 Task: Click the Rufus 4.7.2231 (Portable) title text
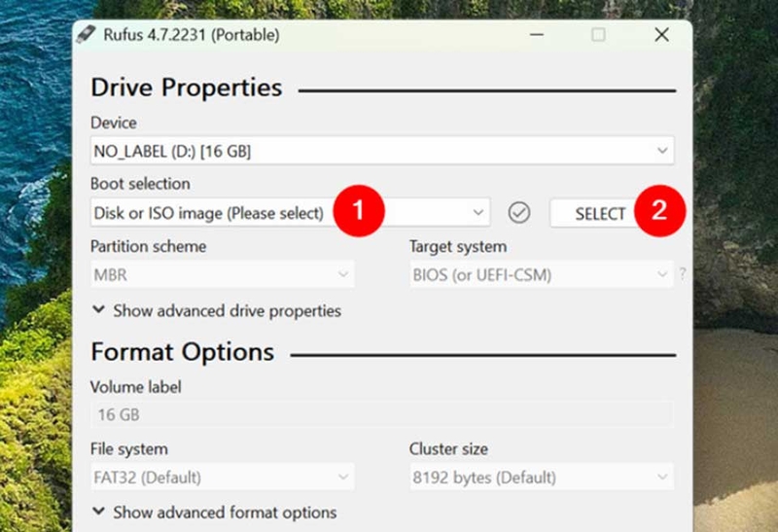click(192, 35)
